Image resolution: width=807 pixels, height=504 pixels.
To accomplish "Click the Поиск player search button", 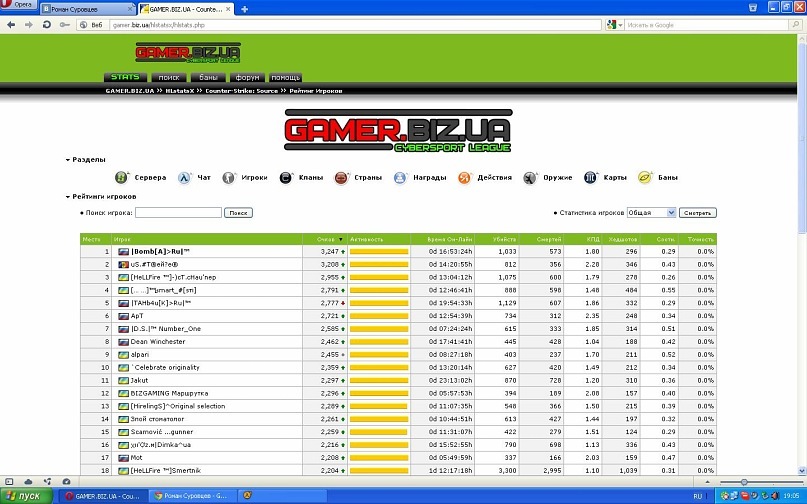I will 238,213.
